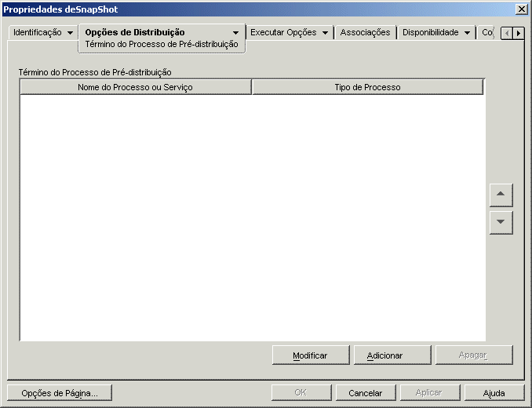Open Ajuda help button
This screenshot has height=408, width=532.
click(494, 393)
